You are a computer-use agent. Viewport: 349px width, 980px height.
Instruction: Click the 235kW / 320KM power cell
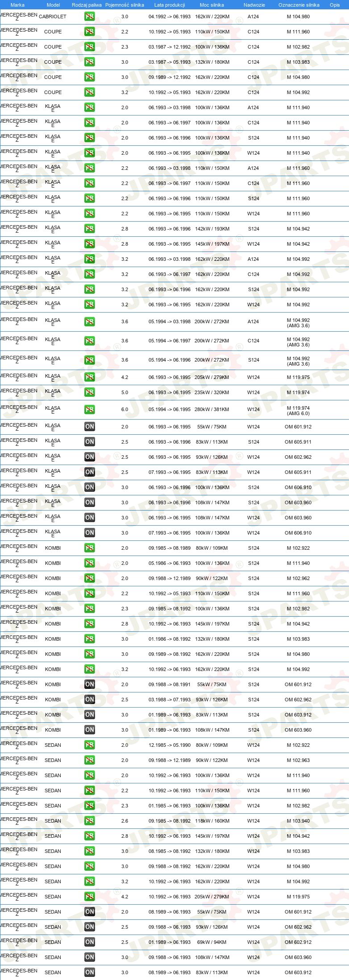point(212,392)
